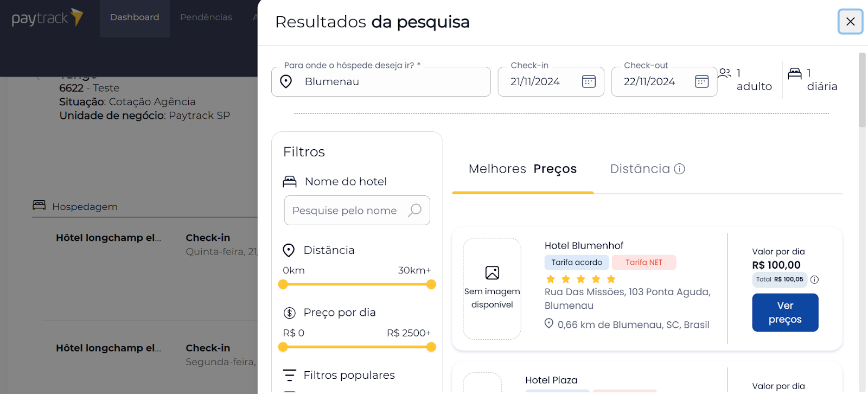The width and height of the screenshot is (868, 394).
Task: Switch to the Distância tab
Action: (647, 169)
